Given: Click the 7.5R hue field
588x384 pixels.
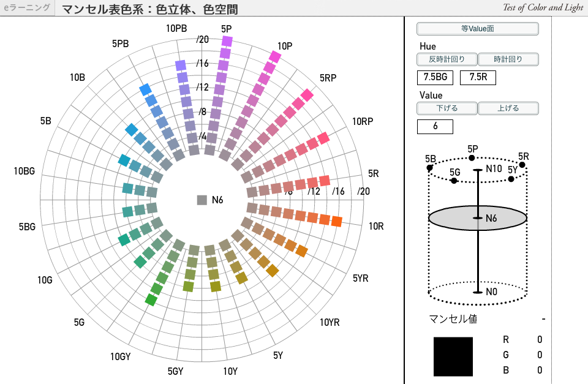Looking at the screenshot, I should coord(478,78).
